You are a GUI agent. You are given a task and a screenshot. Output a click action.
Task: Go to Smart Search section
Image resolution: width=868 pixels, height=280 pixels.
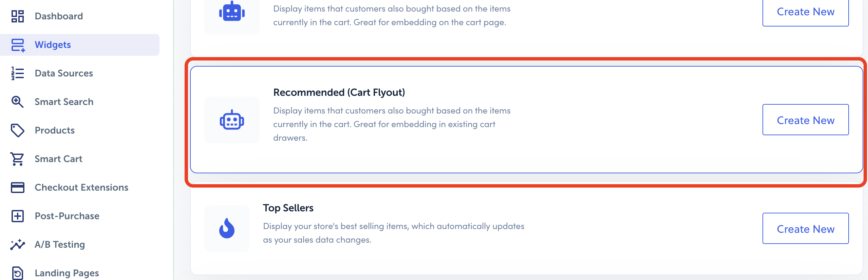(x=64, y=102)
